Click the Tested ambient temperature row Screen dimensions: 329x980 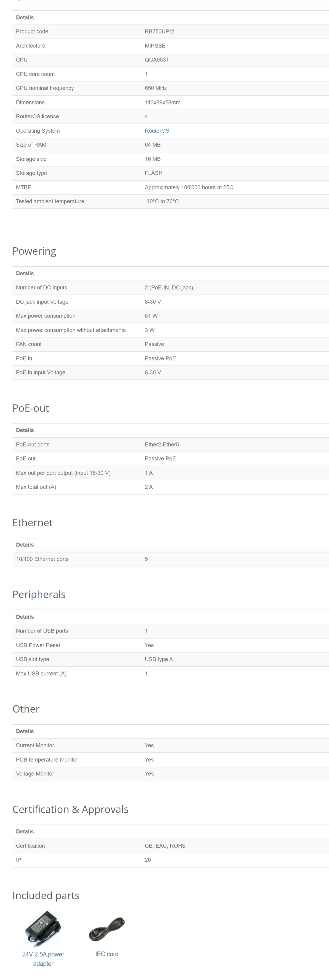[x=171, y=201]
